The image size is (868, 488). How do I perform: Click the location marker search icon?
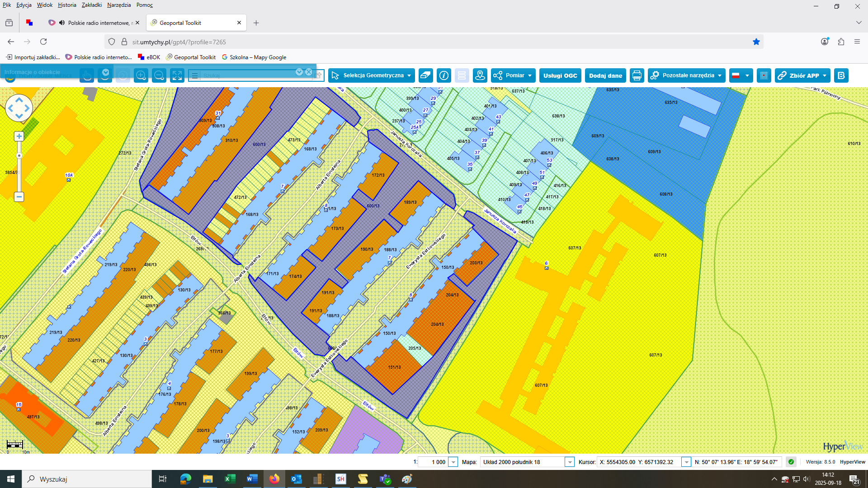(480, 75)
